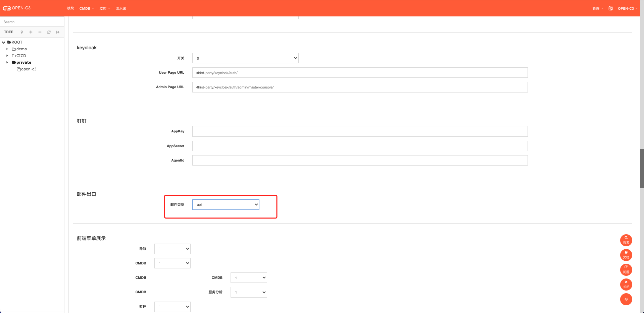Open the floating 搜索 search button

point(626,240)
